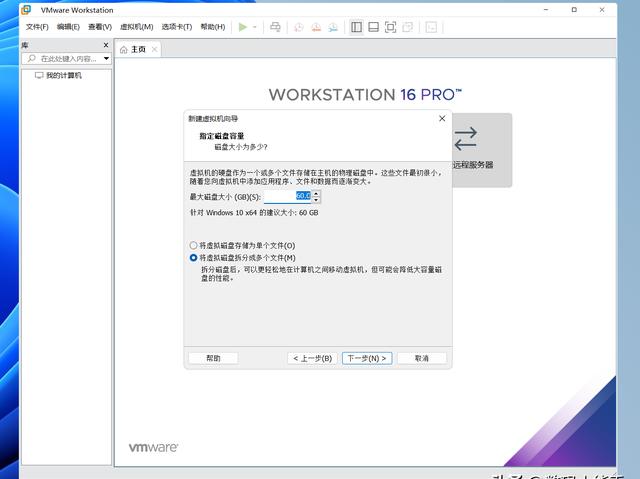Toggle the library sidebar view icon
This screenshot has width=640, height=479.
356,27
